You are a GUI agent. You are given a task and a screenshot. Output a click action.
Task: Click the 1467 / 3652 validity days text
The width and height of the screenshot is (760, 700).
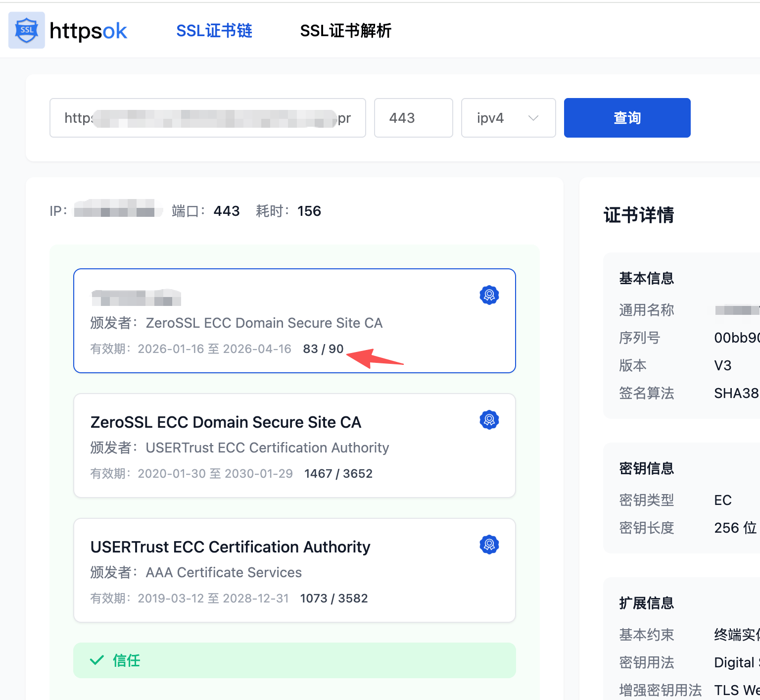(338, 474)
